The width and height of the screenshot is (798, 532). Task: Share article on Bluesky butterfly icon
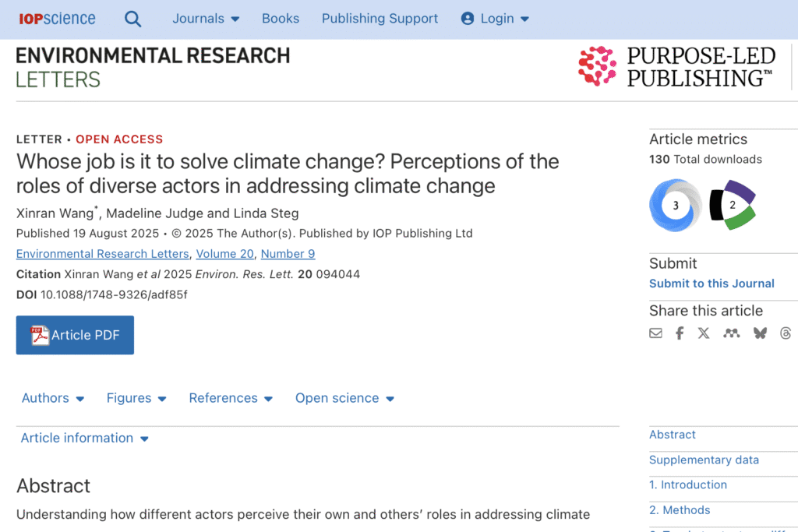760,333
